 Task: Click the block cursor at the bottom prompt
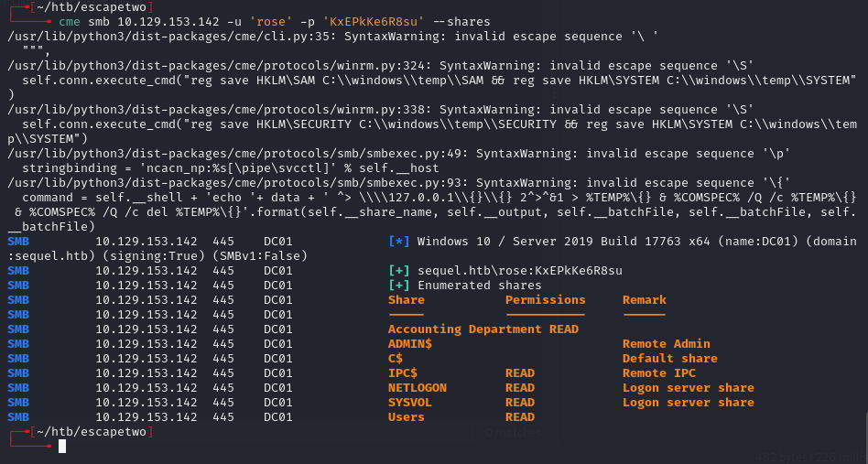[x=62, y=446]
